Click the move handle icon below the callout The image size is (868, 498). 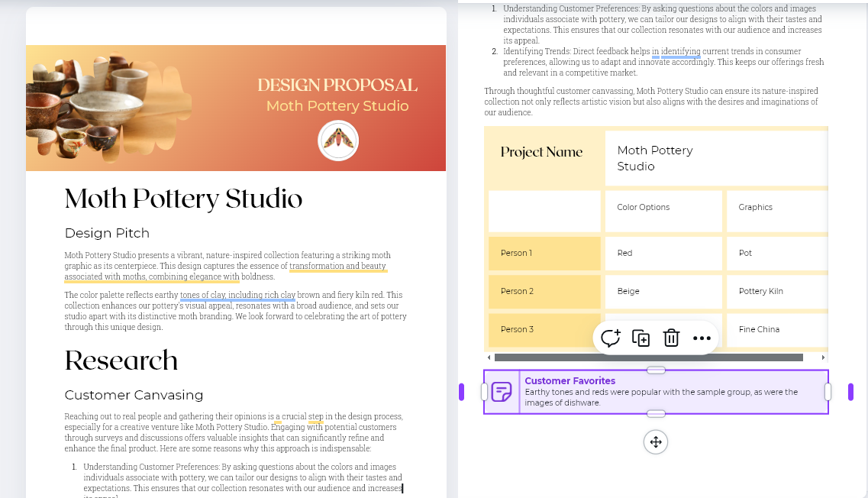pos(656,442)
